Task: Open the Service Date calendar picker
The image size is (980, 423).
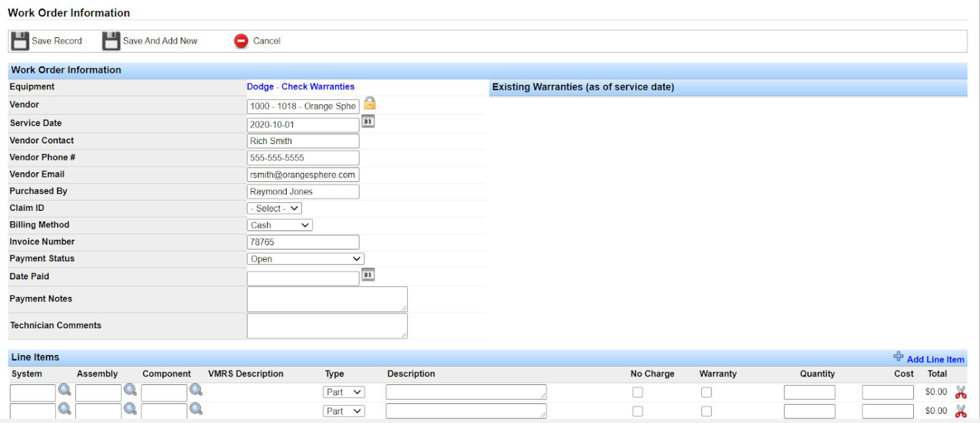Action: tap(368, 122)
